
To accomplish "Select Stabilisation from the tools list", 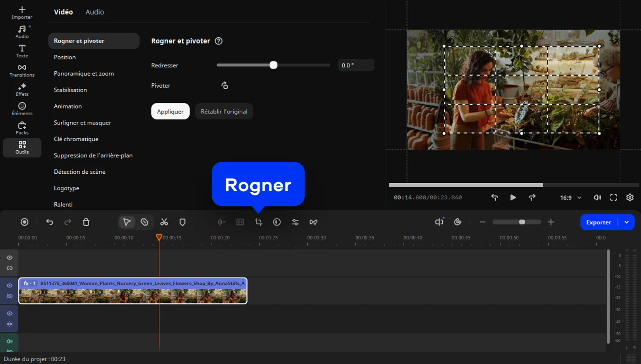I will point(70,90).
